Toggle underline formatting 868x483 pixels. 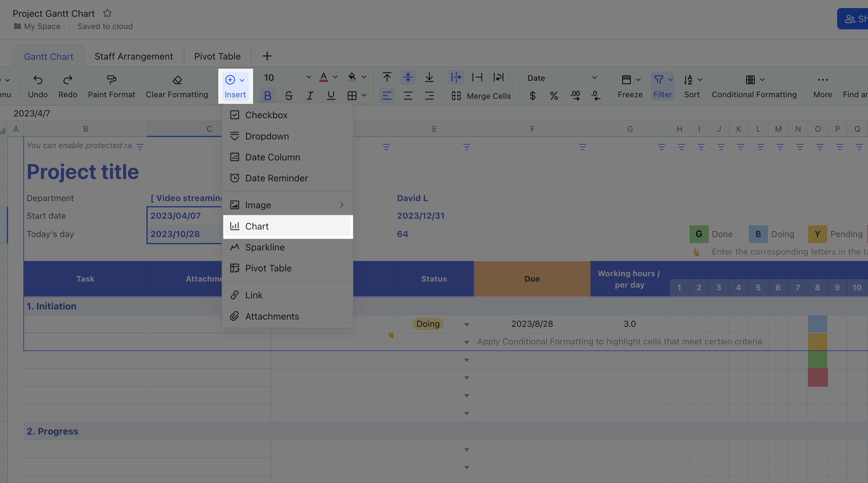331,96
